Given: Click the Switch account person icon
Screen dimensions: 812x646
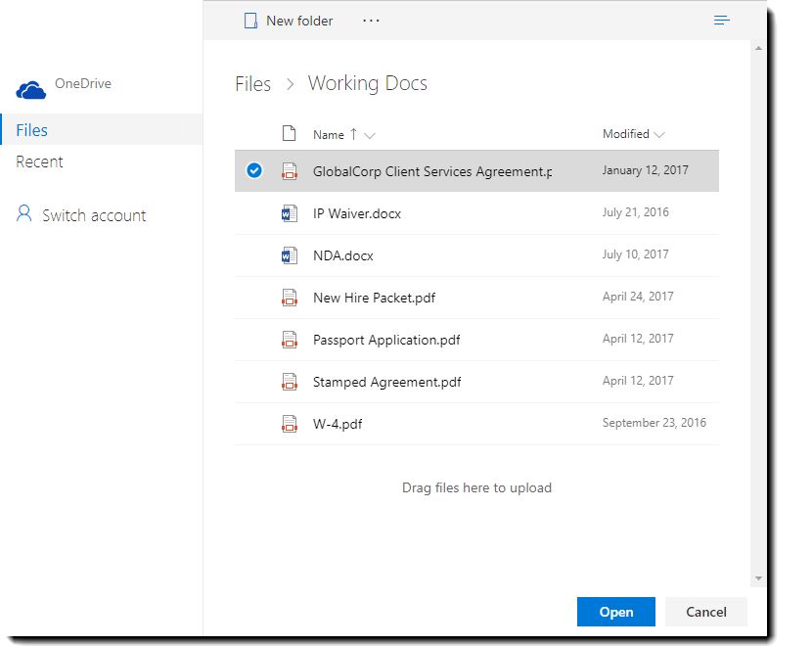Looking at the screenshot, I should [x=24, y=214].
